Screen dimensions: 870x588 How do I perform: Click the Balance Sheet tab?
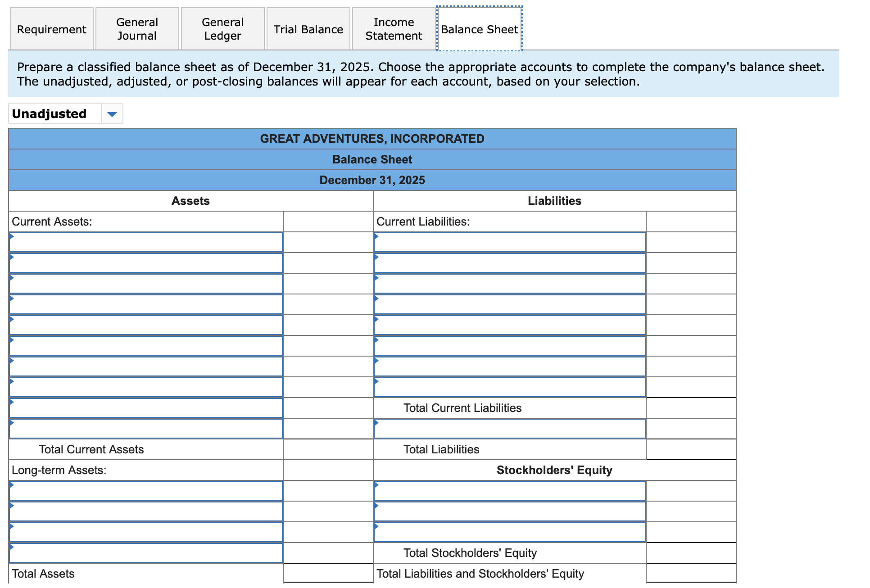[x=479, y=29]
